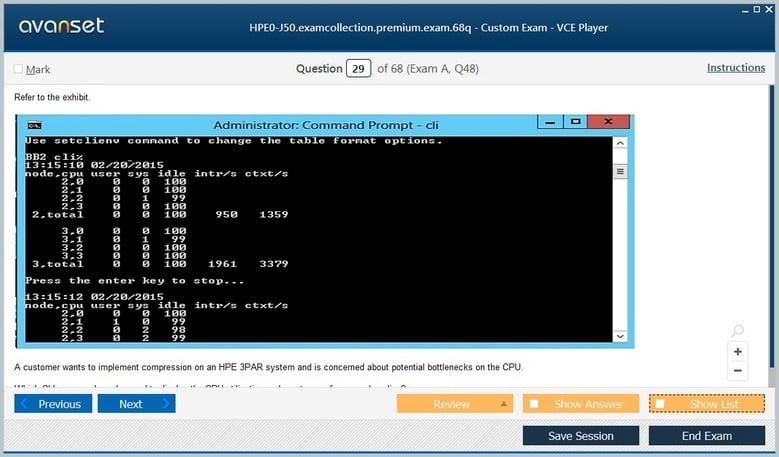Screen dimensions: 779x457
Task: Zoom in with the plus icon
Action: [738, 352]
